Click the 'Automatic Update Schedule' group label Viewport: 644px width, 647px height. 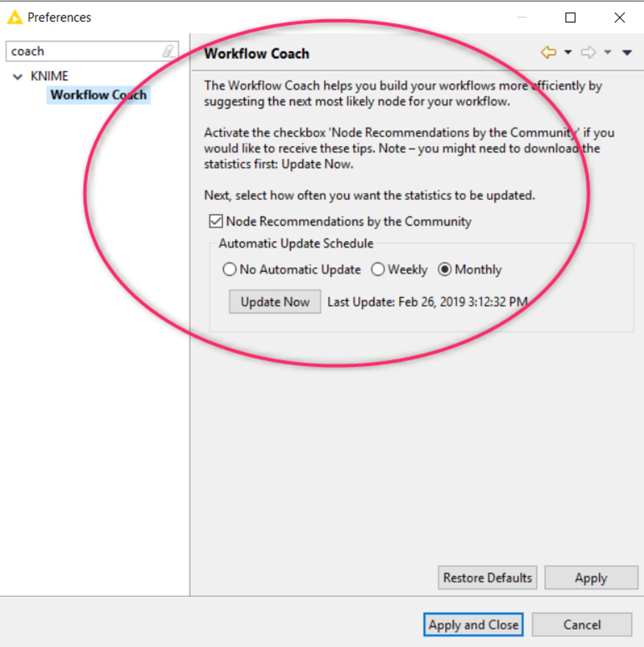[296, 243]
